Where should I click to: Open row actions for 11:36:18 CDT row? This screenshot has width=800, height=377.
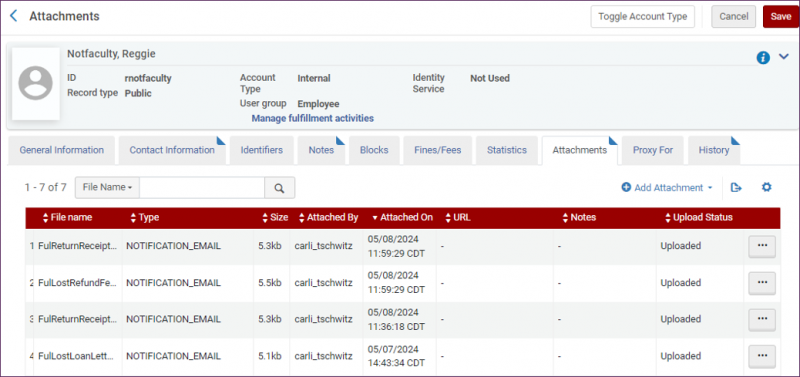(x=762, y=319)
